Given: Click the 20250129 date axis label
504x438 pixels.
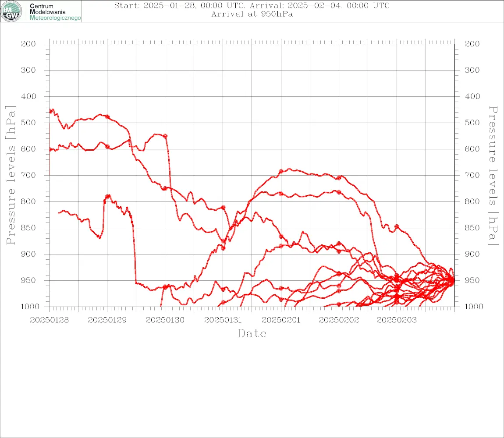Looking at the screenshot, I should tap(107, 320).
